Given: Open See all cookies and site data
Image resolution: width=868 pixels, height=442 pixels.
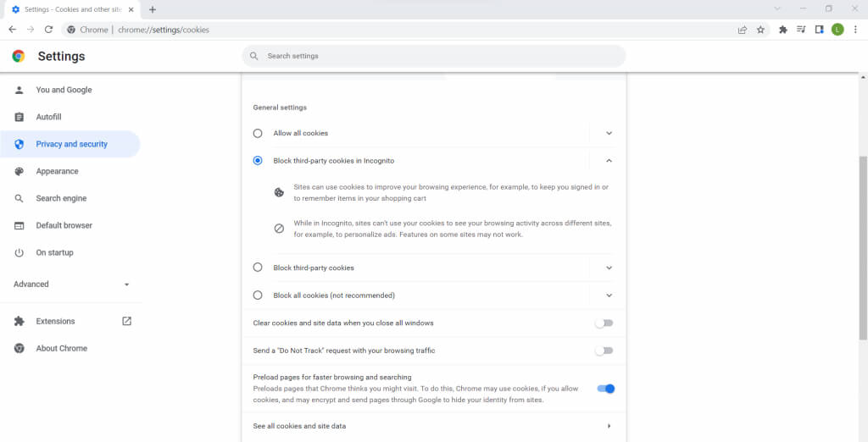Looking at the screenshot, I should pyautogui.click(x=432, y=426).
